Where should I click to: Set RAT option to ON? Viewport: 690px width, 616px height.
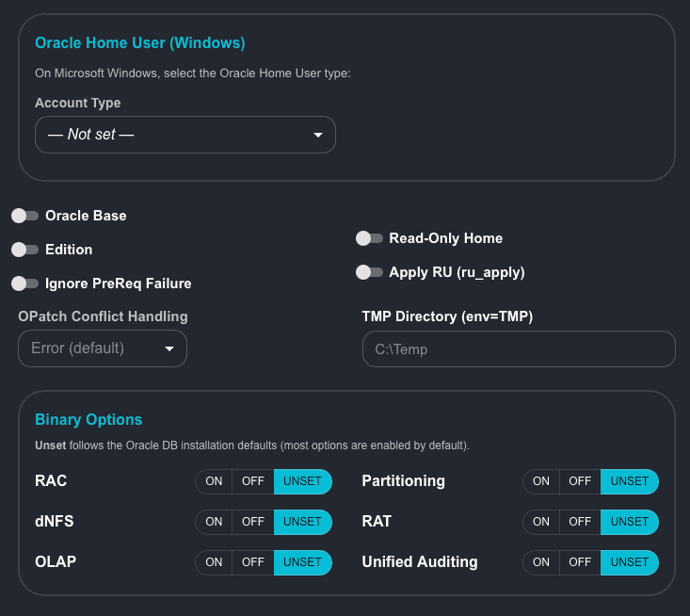tap(541, 522)
